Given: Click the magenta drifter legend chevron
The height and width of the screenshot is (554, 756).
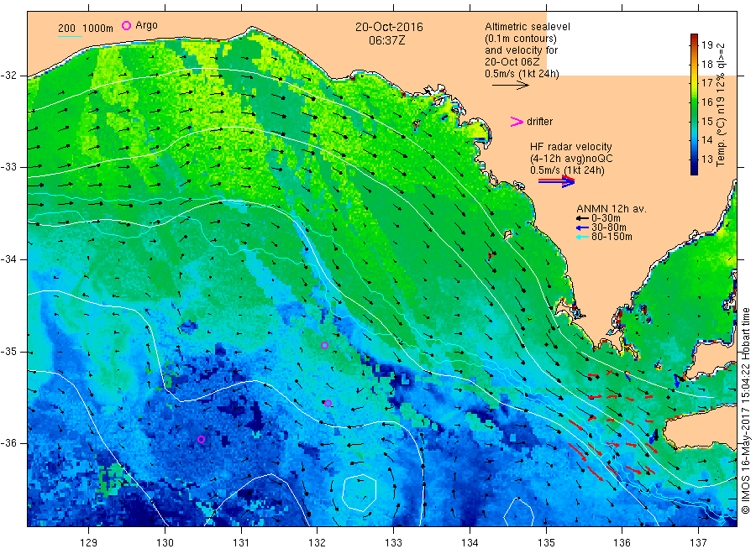Looking at the screenshot, I should (517, 122).
